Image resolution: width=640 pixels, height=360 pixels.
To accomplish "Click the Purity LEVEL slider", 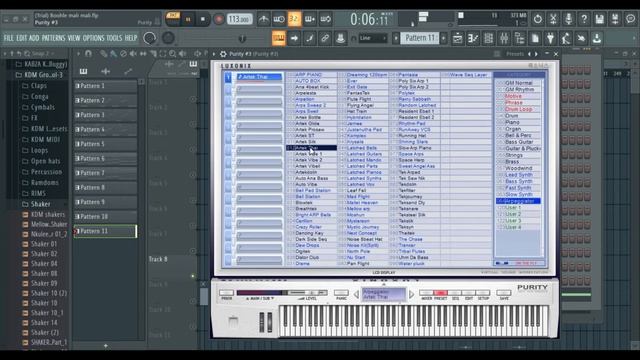I will pos(307,293).
